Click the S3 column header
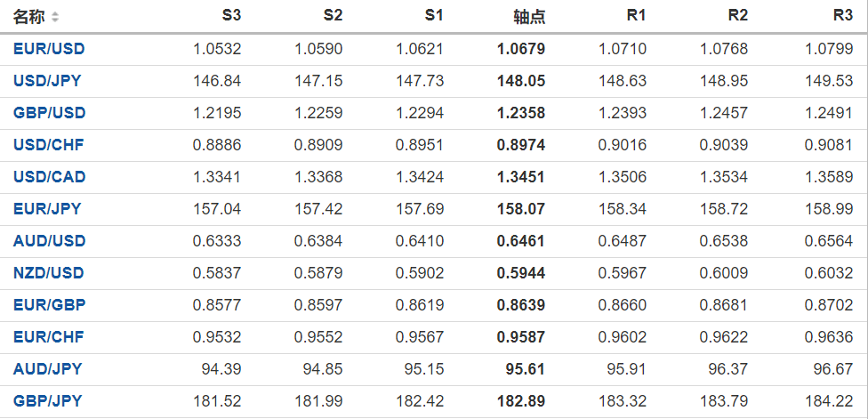This screenshot has height=419, width=868. click(x=231, y=16)
